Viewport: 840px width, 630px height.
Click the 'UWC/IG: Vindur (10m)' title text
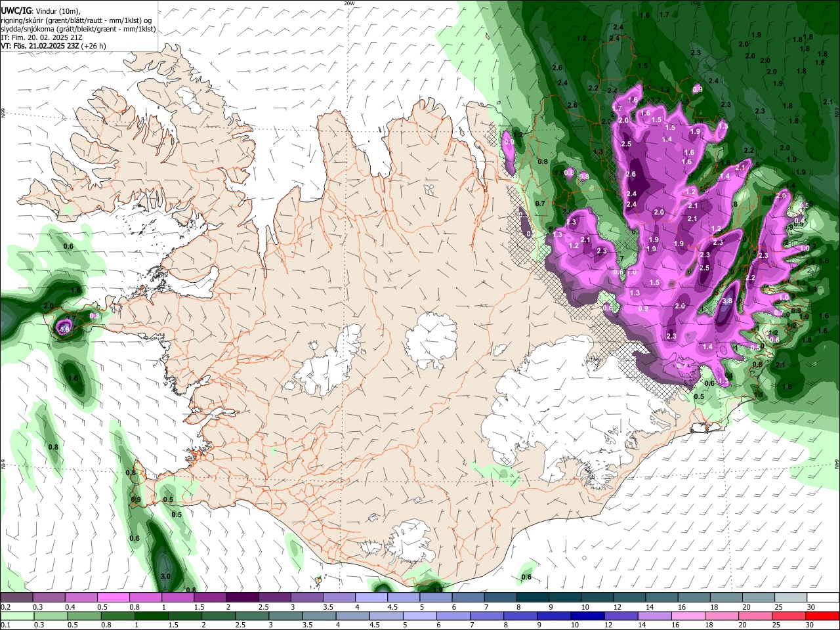point(41,10)
